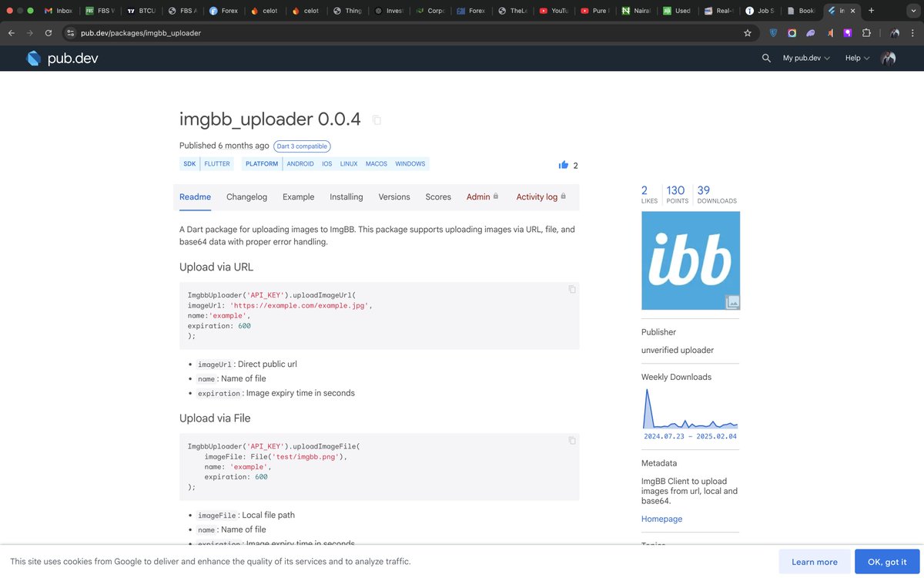Open the Scores tab
This screenshot has width=924, height=578.
pos(438,197)
